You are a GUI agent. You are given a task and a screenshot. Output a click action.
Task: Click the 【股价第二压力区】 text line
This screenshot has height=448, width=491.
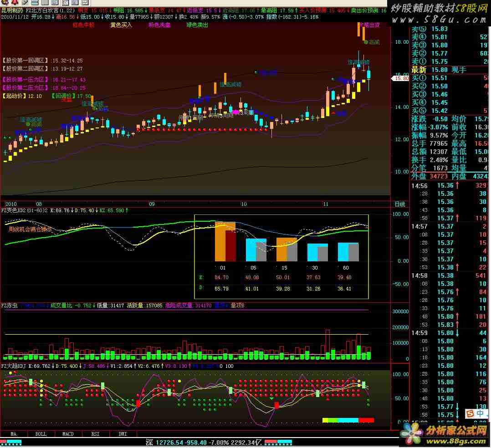[44, 88]
